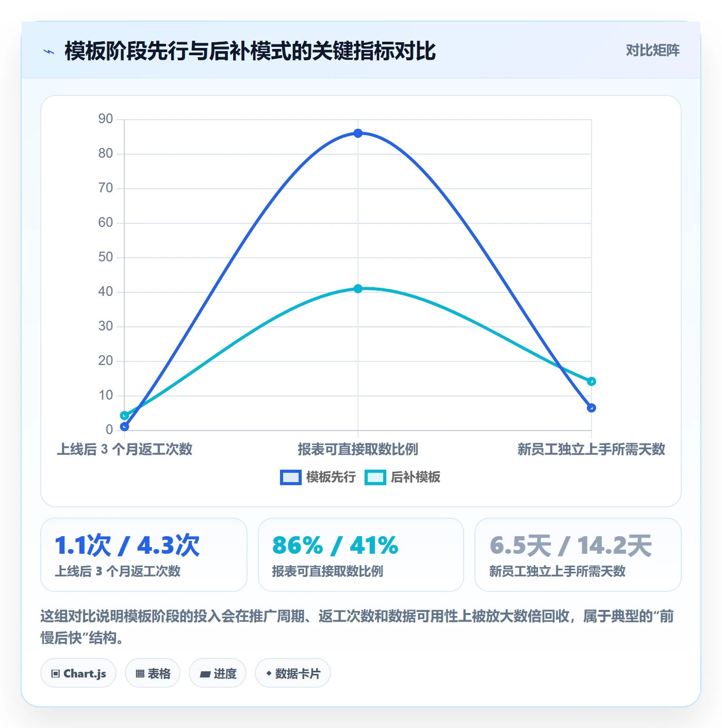The image size is (722, 728).
Task: Click the summary paragraph starting 这组对比说明
Action: tap(357, 627)
